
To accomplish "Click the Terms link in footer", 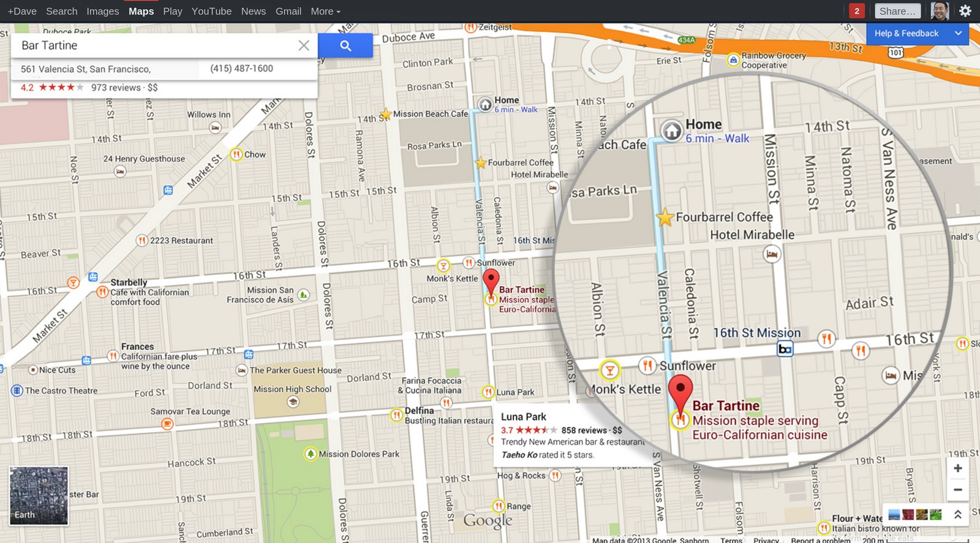I will 731,540.
